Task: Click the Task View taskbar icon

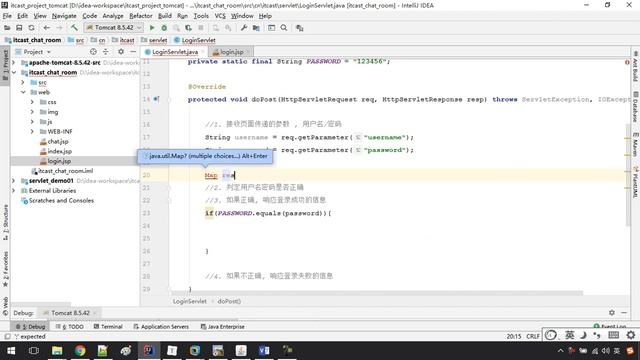Action: coord(34,351)
